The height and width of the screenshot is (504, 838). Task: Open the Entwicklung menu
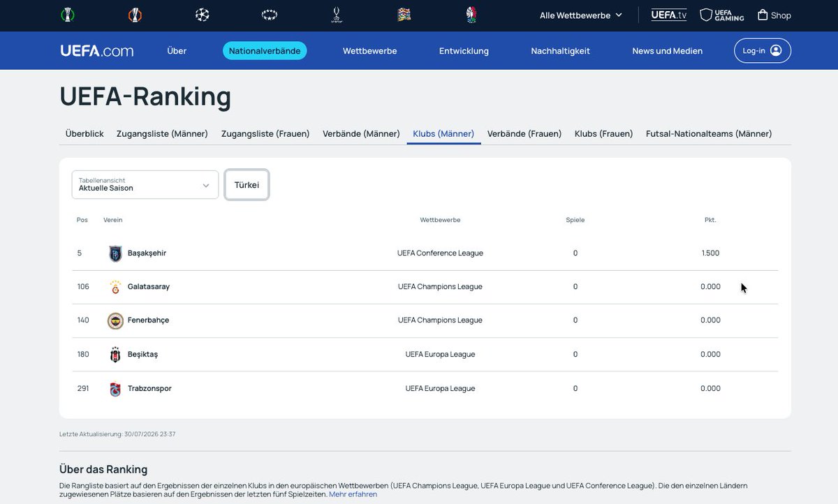(x=464, y=50)
